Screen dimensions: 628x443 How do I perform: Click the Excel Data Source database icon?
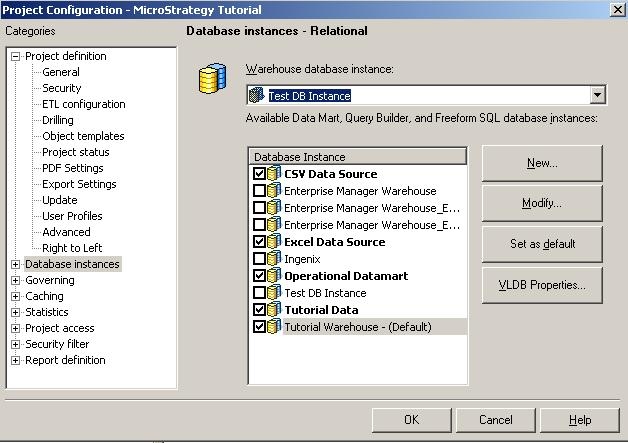275,242
